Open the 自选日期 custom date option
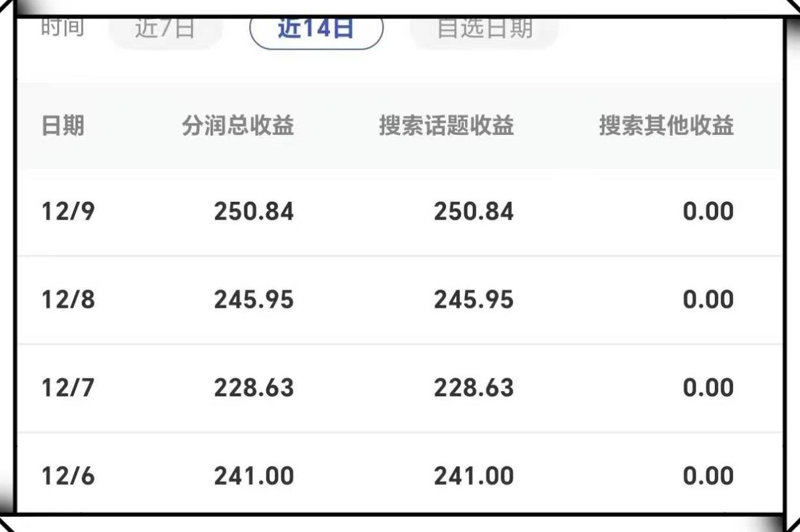Screen dimensions: 800x532 485,30
